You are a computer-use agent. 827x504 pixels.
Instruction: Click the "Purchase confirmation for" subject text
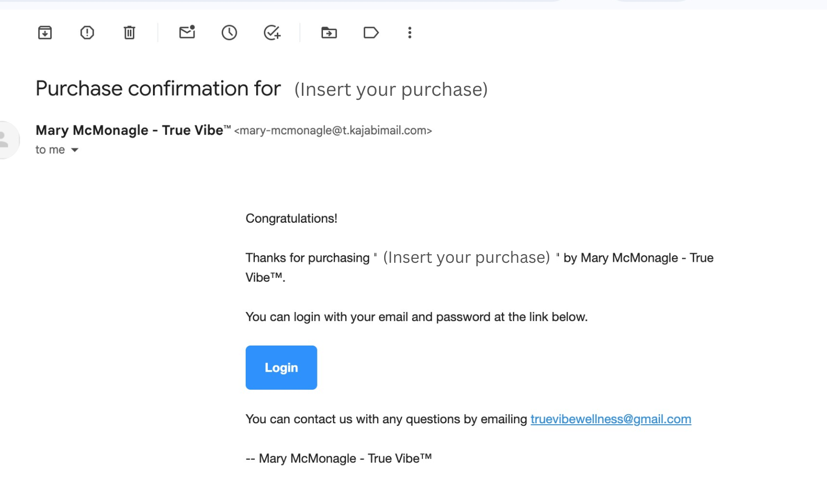point(158,89)
